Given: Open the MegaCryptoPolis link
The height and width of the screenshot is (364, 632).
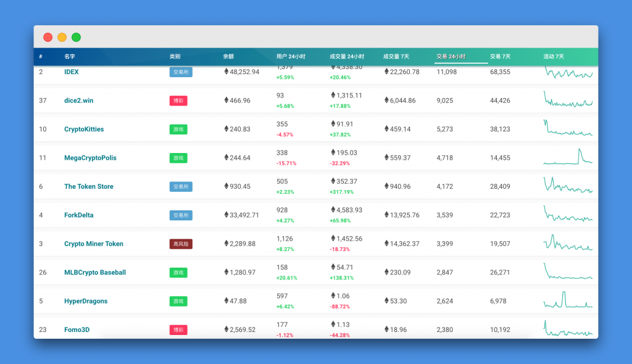Looking at the screenshot, I should click(x=90, y=157).
